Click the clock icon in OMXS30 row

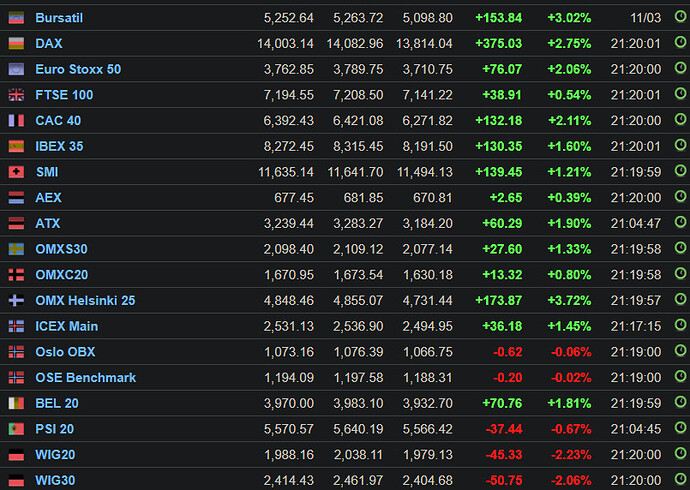(680, 248)
